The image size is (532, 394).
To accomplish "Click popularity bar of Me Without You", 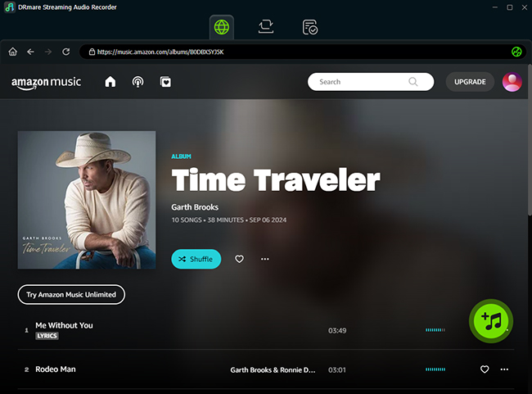I will (x=435, y=330).
